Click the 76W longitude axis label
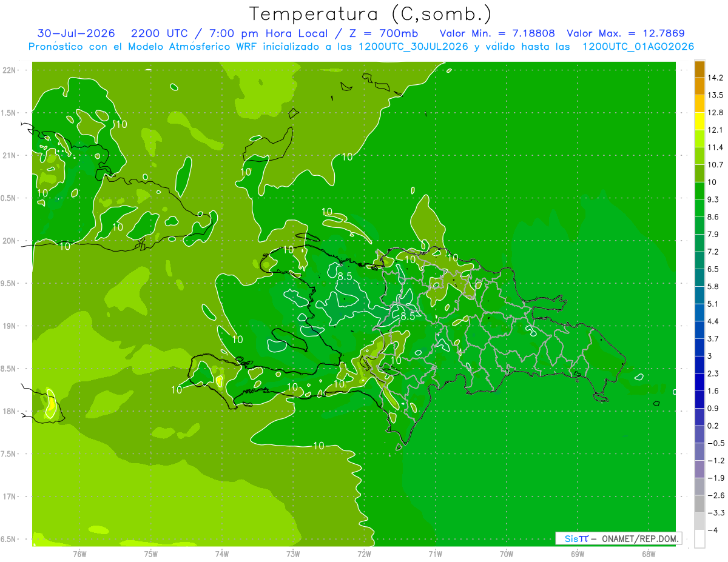 click(x=79, y=554)
